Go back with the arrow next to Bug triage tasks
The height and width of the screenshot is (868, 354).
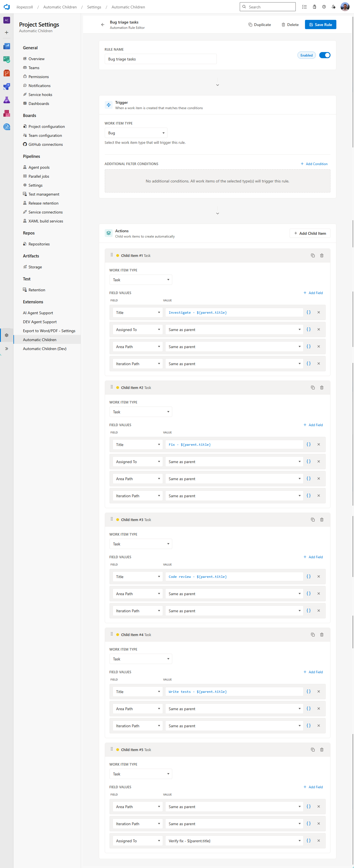103,25
